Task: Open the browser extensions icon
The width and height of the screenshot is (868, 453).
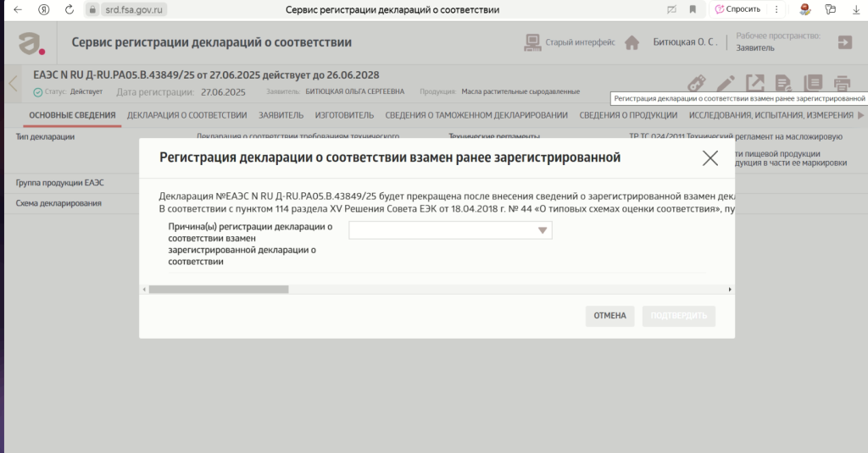Action: (831, 9)
